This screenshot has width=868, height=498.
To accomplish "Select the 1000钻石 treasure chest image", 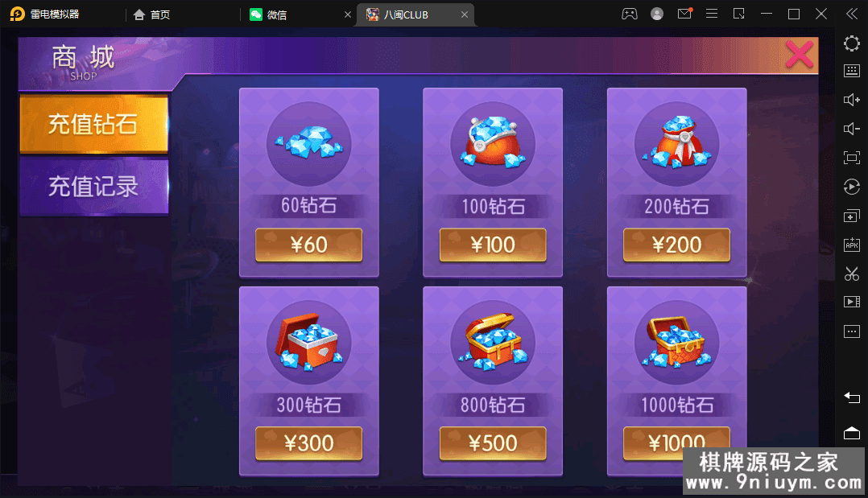I will [676, 343].
